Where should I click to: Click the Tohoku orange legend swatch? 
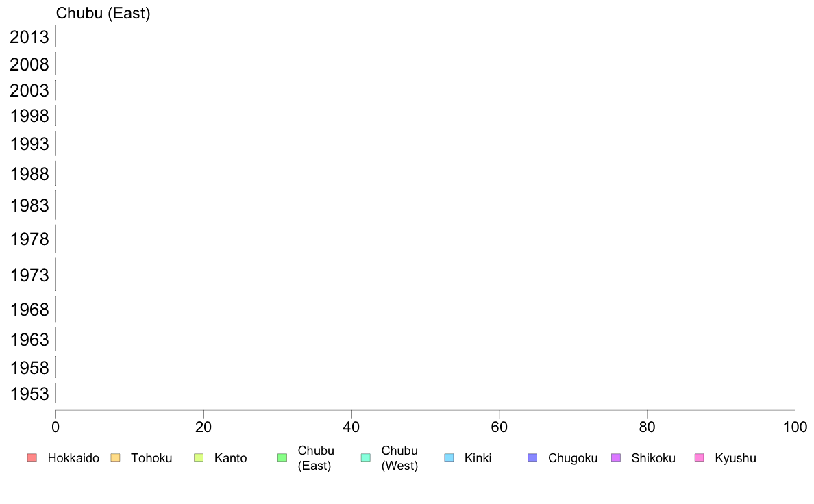[115, 458]
